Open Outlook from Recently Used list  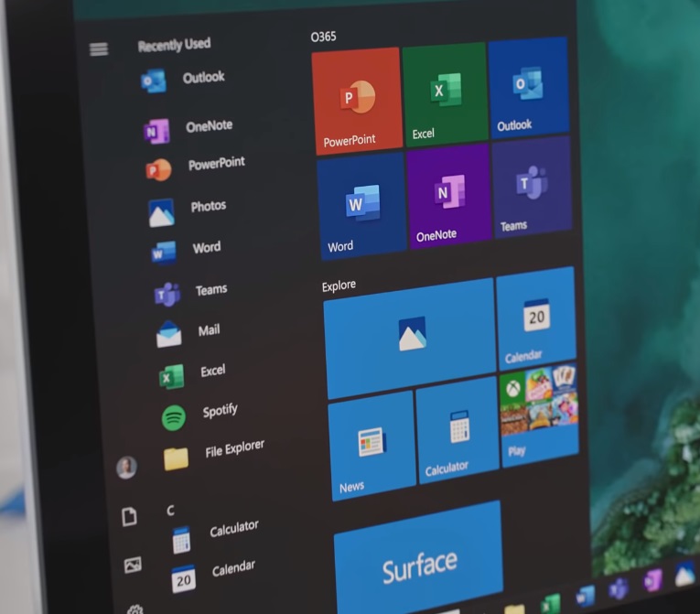[184, 80]
